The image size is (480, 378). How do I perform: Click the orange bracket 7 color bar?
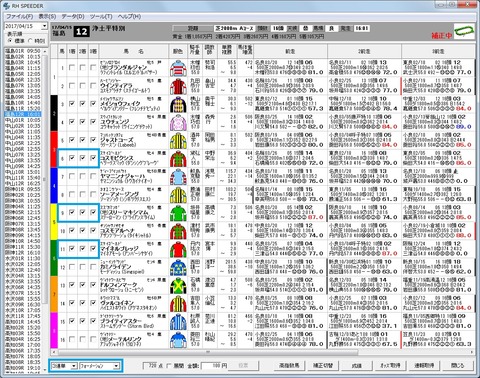click(x=54, y=294)
